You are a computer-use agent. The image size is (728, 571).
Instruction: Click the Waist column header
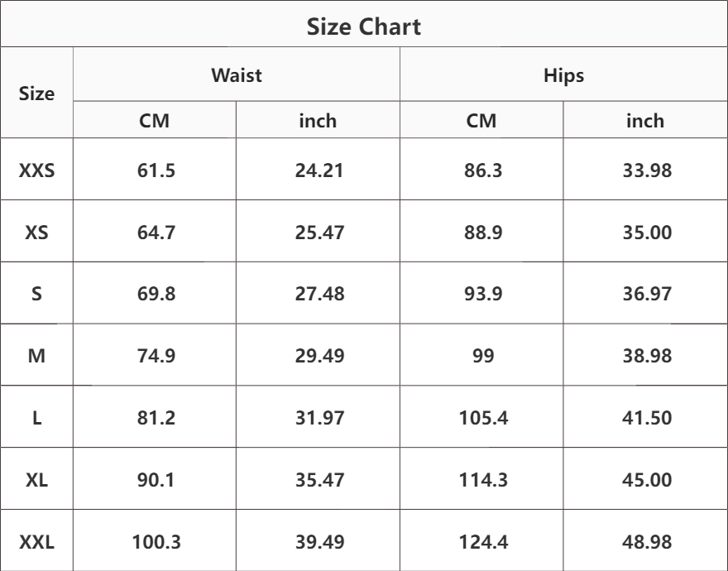tap(237, 76)
